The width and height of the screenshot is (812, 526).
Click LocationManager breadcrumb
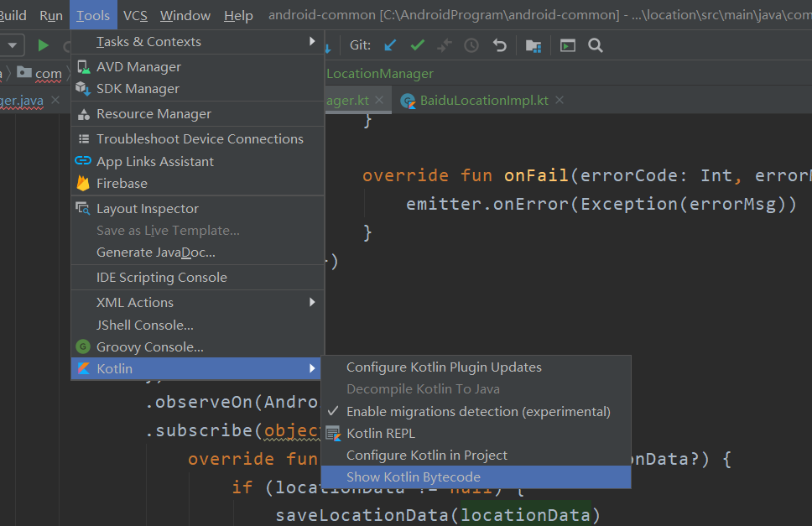pyautogui.click(x=380, y=74)
